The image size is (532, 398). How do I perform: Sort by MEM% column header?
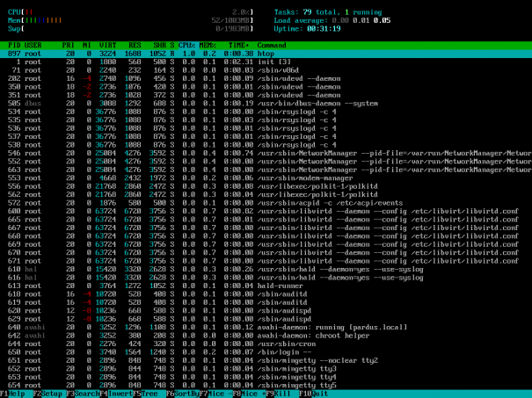coord(208,45)
